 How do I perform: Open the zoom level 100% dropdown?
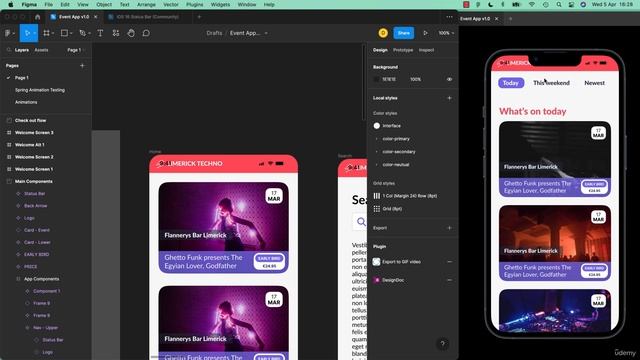pyautogui.click(x=446, y=33)
